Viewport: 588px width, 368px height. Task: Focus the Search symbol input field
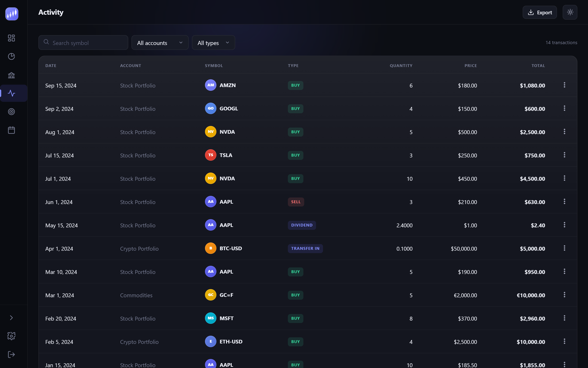pyautogui.click(x=83, y=43)
